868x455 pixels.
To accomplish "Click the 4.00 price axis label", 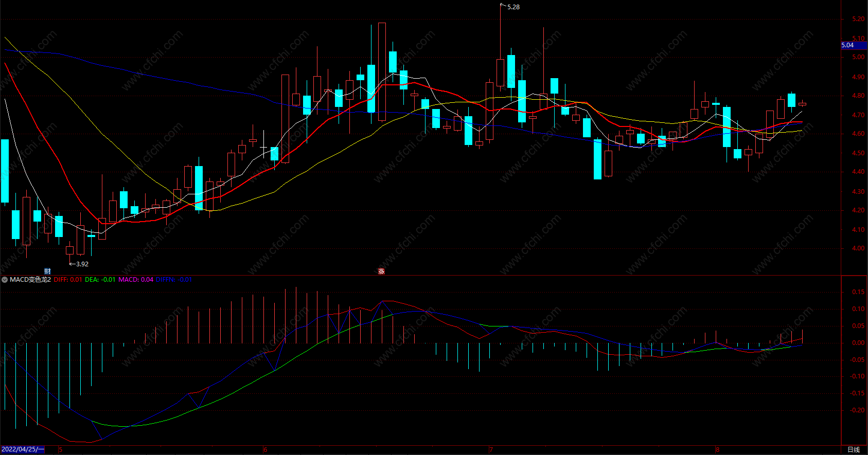I will click(858, 248).
